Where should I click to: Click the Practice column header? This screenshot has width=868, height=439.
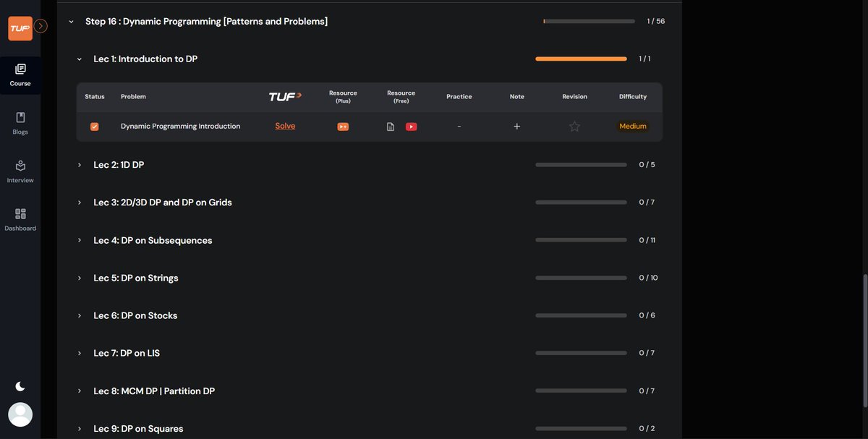click(x=459, y=96)
